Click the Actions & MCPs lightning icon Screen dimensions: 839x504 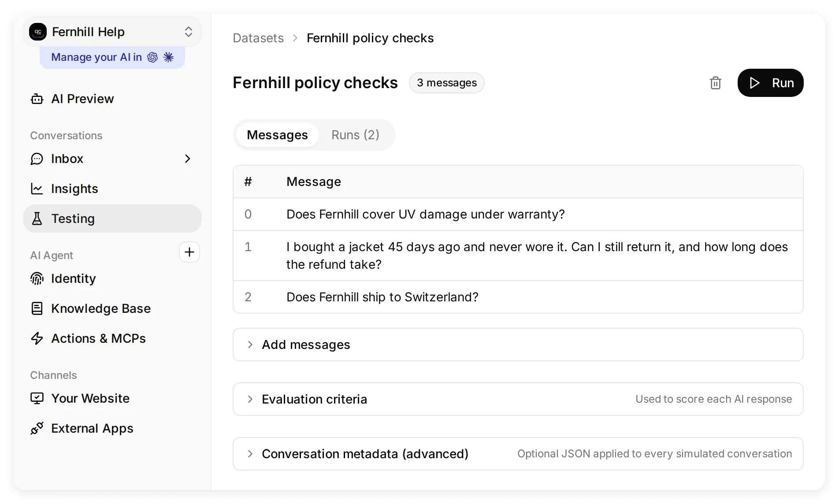point(37,338)
